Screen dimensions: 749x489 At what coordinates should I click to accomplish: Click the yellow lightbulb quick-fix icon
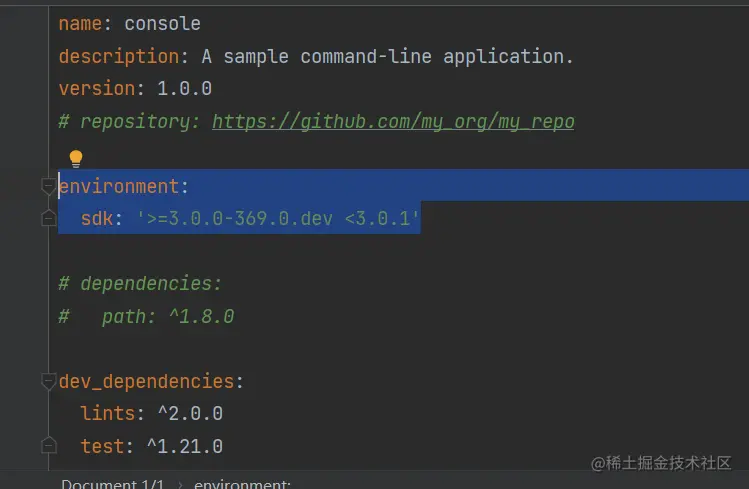pos(75,158)
